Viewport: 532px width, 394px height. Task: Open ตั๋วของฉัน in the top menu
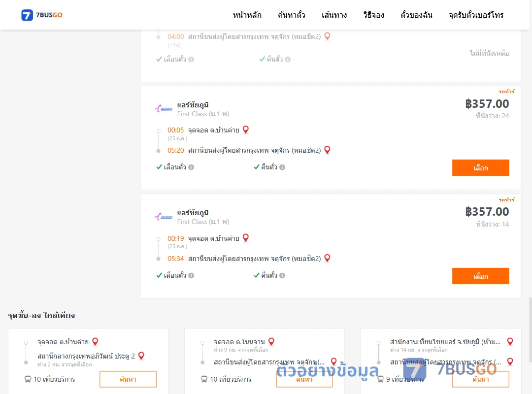(x=416, y=15)
